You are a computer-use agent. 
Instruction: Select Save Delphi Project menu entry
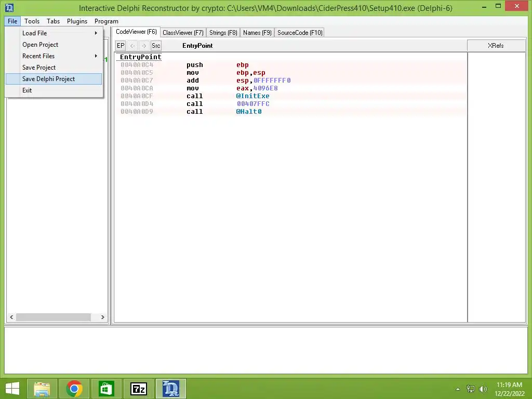(54, 79)
